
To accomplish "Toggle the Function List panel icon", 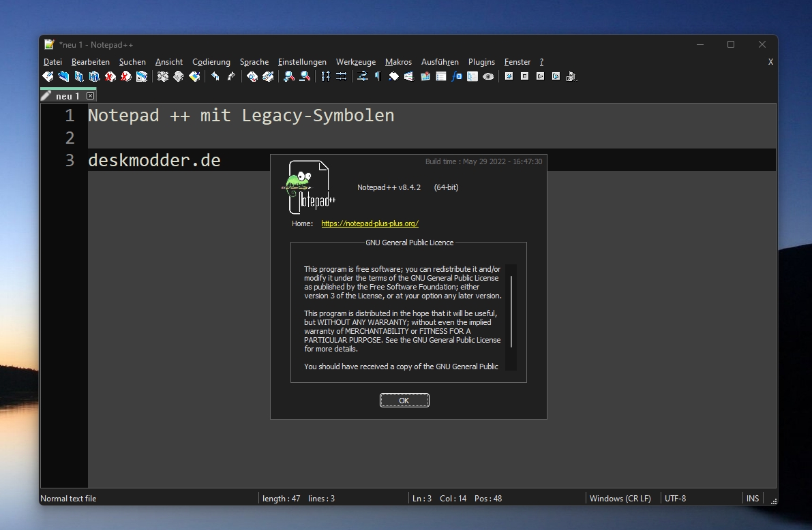I will pos(457,76).
